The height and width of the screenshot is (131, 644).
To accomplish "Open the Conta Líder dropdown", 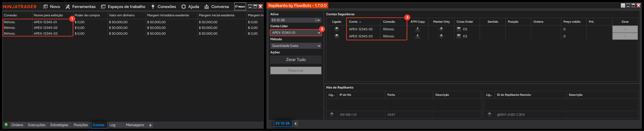I will (295, 32).
